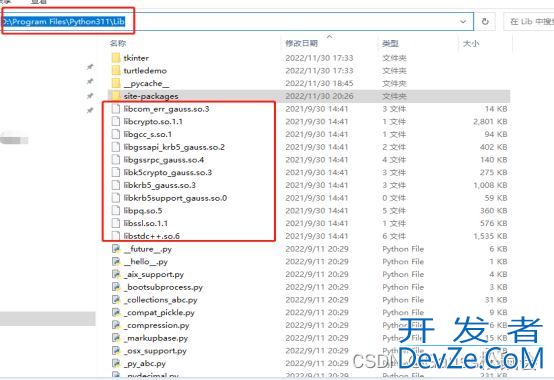Click the _collections_abc.py Python file icon
This screenshot has width=554, height=380.
pos(116,300)
